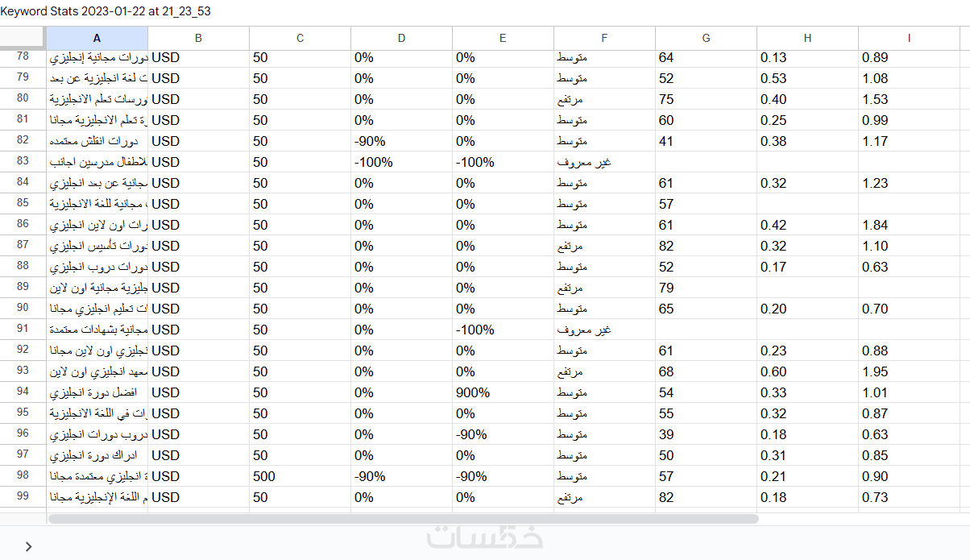The width and height of the screenshot is (970, 560).
Task: Select the column I header
Action: (909, 38)
